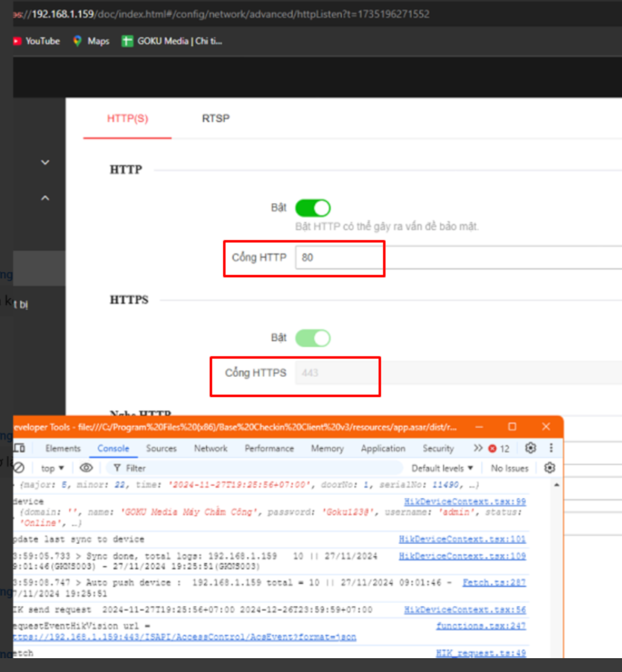Click the clear console icon
Screen dimensions: 622x672
click(x=19, y=468)
